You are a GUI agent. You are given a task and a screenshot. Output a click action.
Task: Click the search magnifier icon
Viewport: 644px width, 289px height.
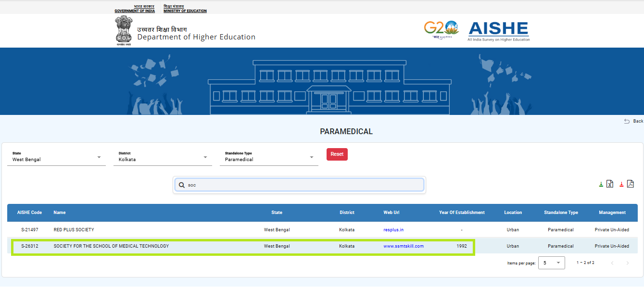(x=182, y=185)
